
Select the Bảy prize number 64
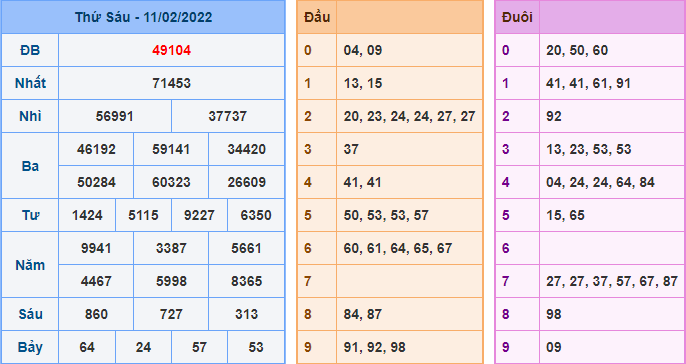[x=87, y=347]
